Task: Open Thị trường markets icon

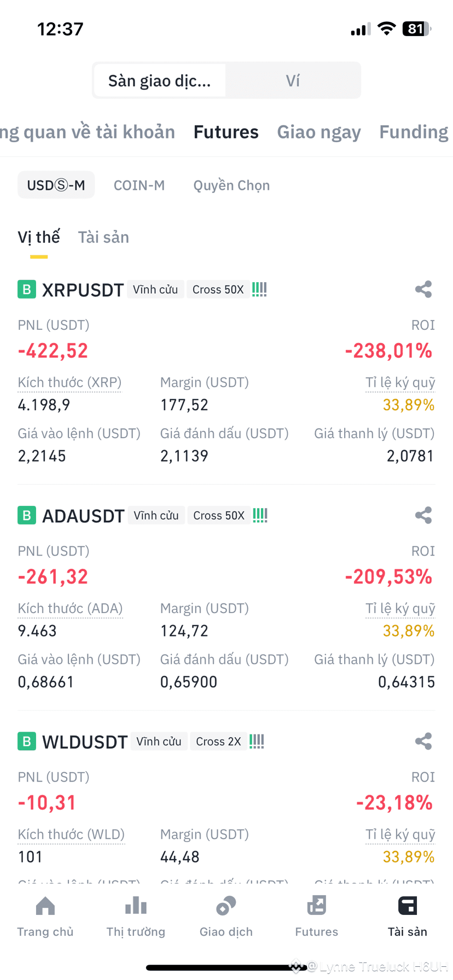Action: 136,906
